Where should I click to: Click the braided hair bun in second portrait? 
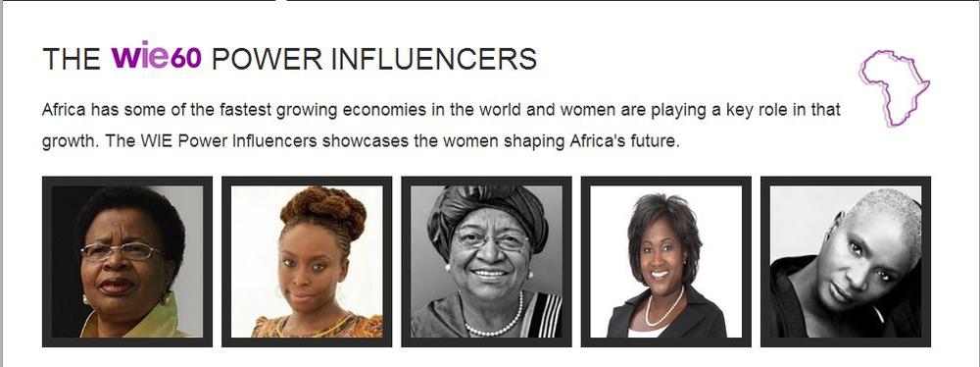pyautogui.click(x=322, y=212)
